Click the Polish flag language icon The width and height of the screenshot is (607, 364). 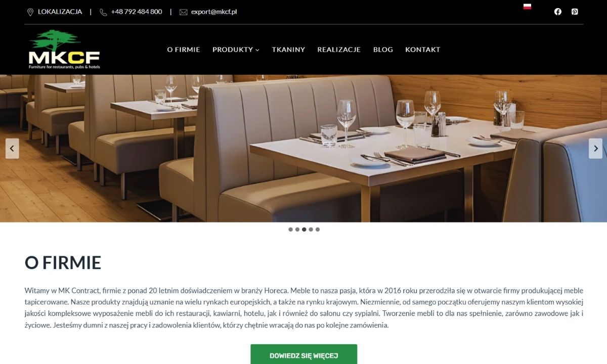(527, 7)
